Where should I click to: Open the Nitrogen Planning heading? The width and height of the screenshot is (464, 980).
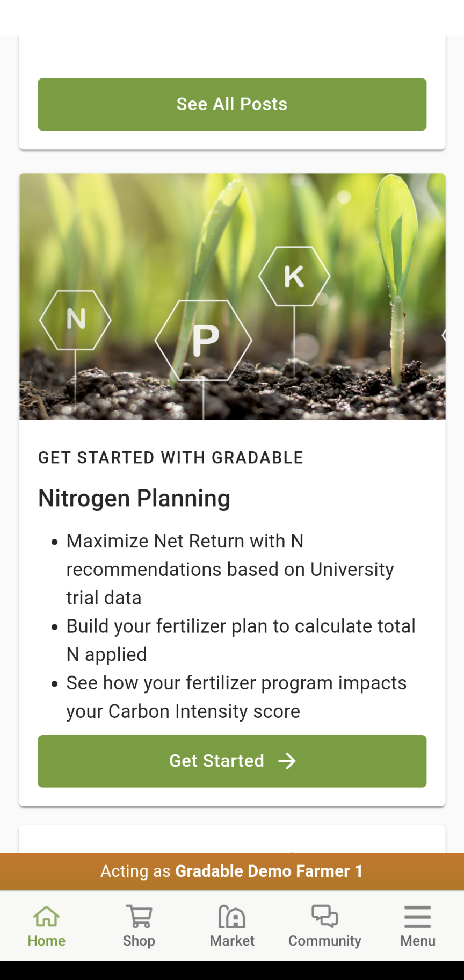click(x=134, y=498)
